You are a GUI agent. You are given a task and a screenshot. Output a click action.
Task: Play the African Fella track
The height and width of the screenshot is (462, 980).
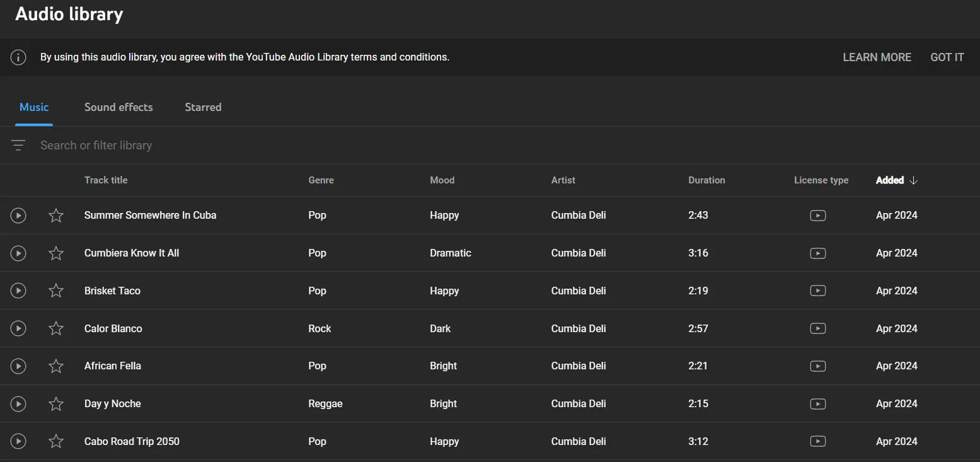click(18, 366)
